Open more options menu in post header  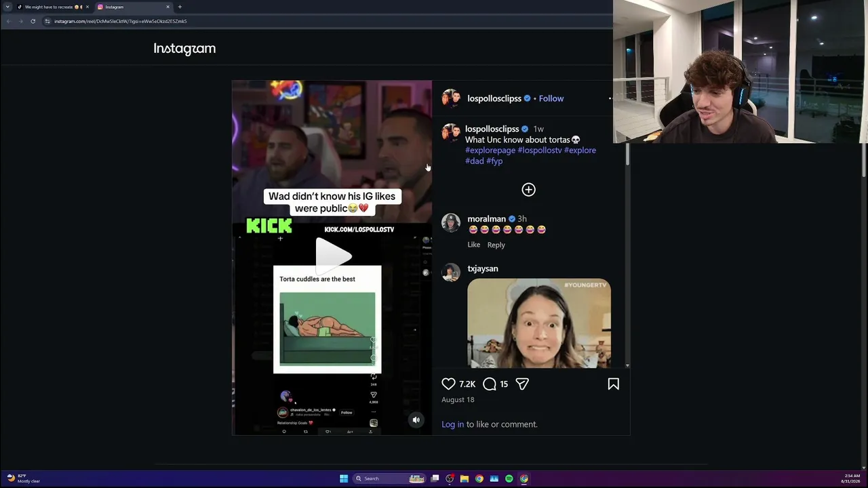[x=610, y=98]
